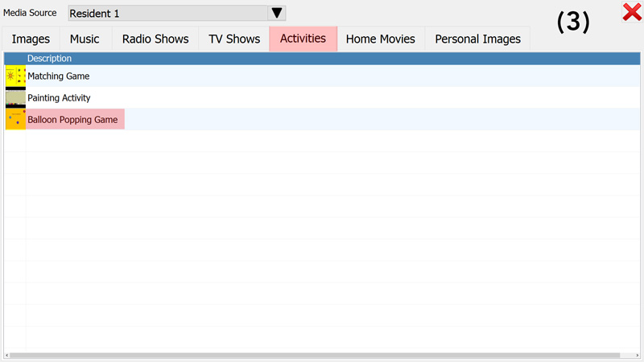This screenshot has width=644, height=362.
Task: Pick the Balloon Popping Game label
Action: tap(72, 120)
